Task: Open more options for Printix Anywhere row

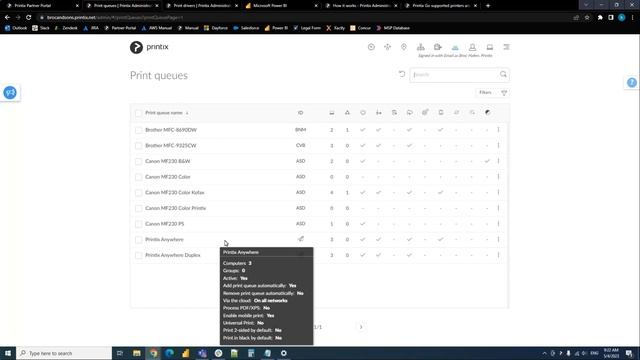Action: click(498, 239)
